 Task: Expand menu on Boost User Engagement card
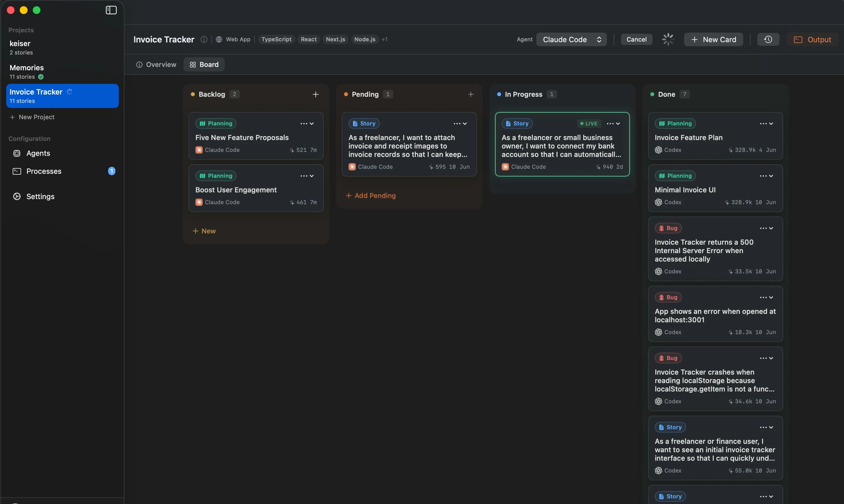tap(307, 176)
